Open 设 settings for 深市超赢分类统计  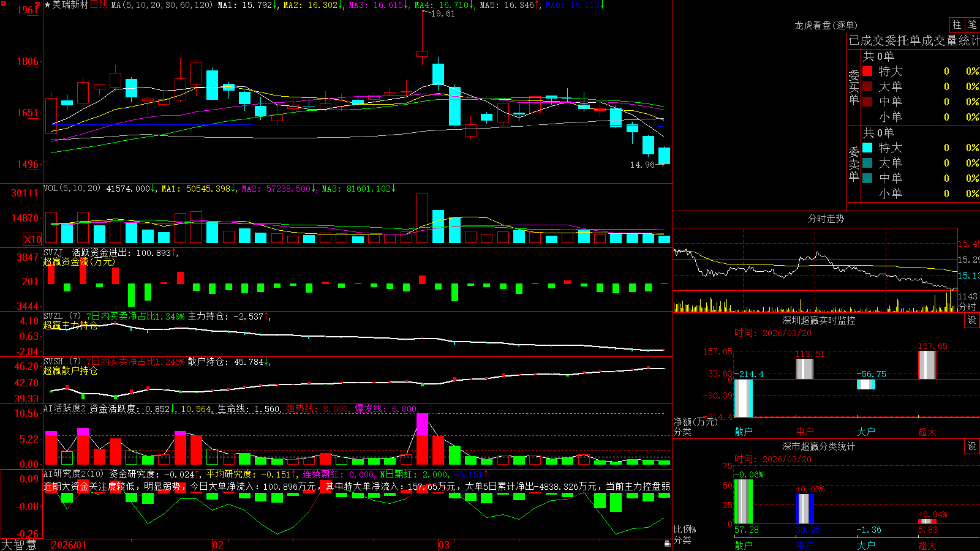point(972,446)
